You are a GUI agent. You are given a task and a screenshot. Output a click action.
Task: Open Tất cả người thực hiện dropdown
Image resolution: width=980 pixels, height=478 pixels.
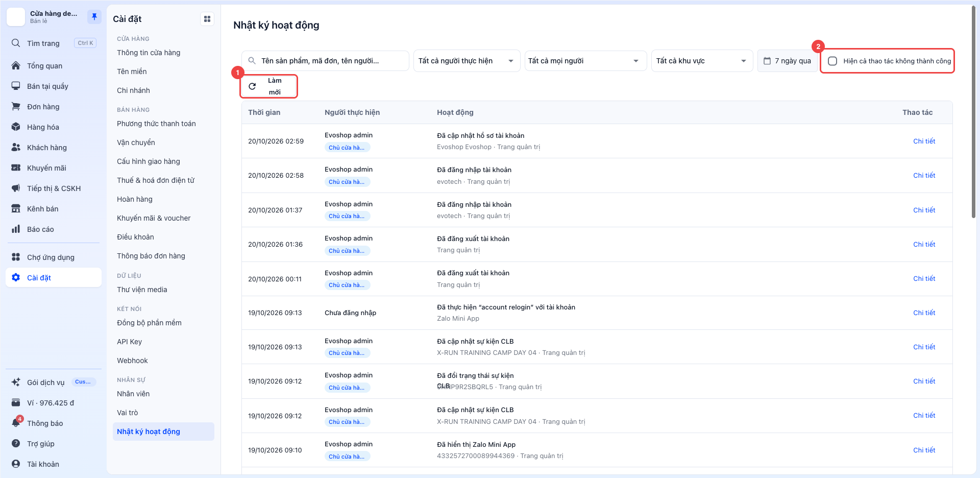(x=467, y=61)
